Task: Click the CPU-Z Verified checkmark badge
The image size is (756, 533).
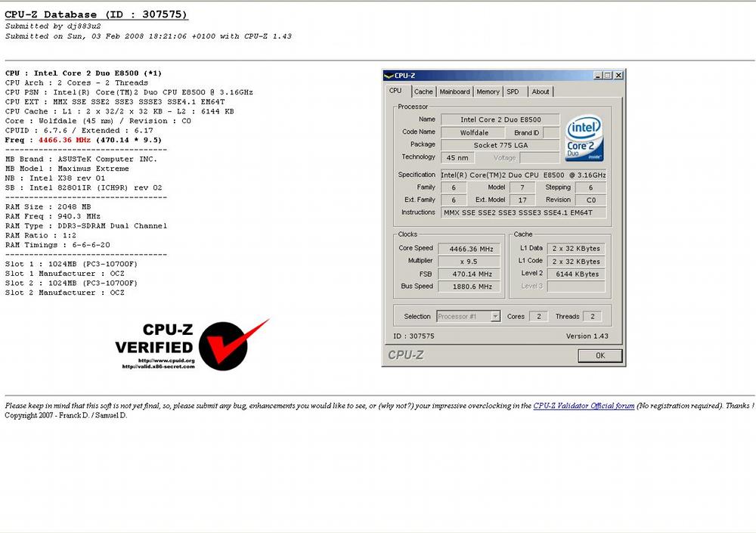Action: [x=194, y=344]
